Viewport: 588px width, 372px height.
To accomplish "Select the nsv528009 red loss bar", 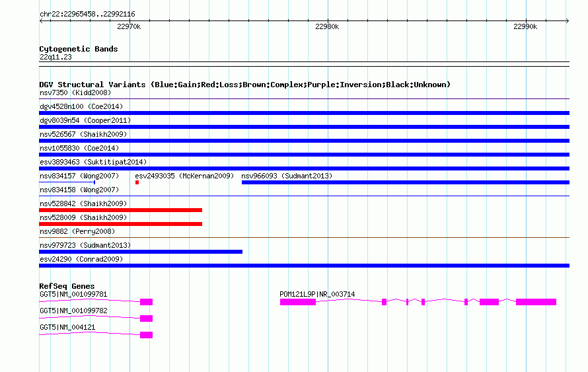I will tap(120, 224).
